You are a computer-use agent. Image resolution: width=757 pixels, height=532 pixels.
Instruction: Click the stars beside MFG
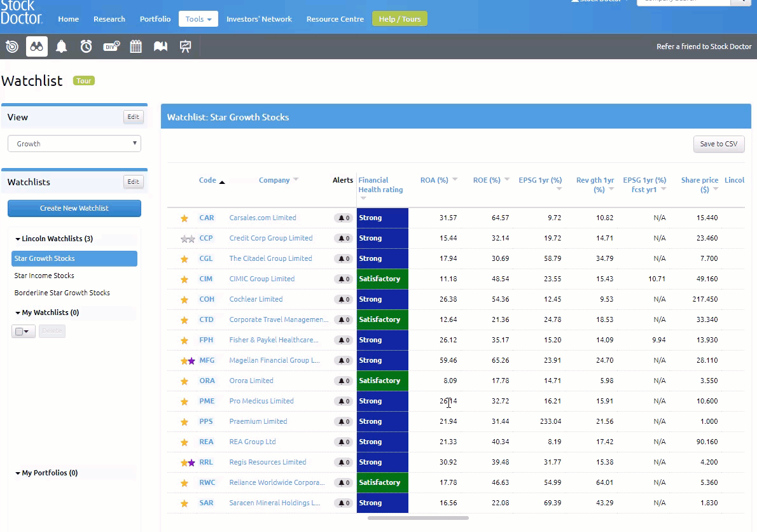pos(188,361)
